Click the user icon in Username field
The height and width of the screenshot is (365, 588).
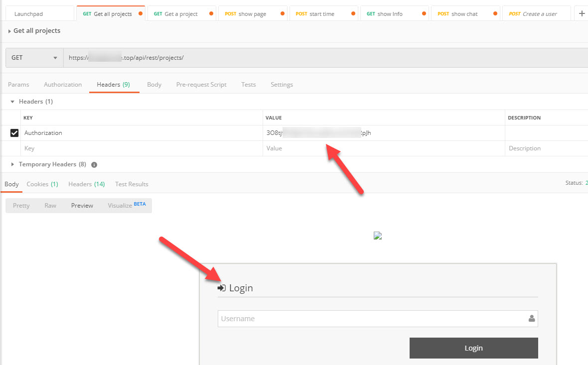coord(532,319)
